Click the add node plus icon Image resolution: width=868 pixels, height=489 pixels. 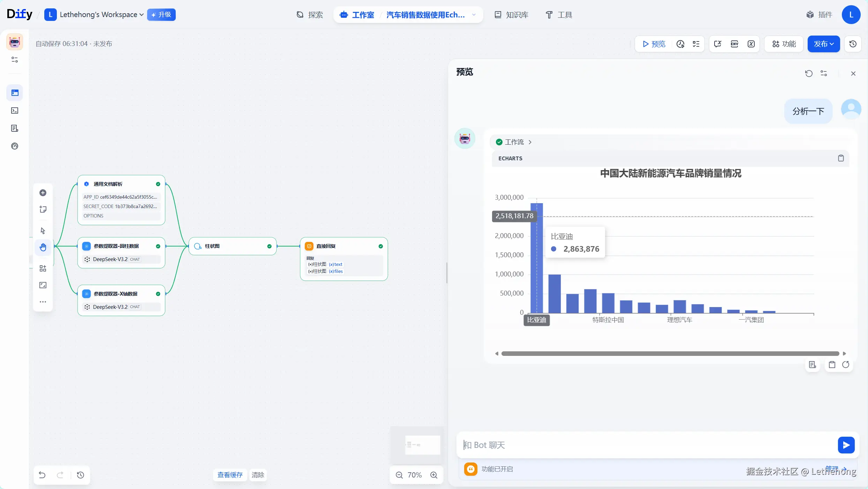(43, 193)
